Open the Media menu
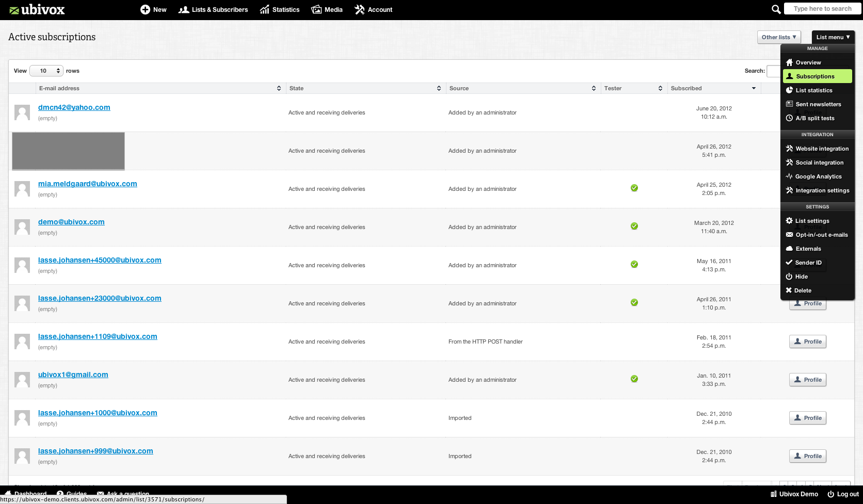The width and height of the screenshot is (863, 504). pos(327,10)
